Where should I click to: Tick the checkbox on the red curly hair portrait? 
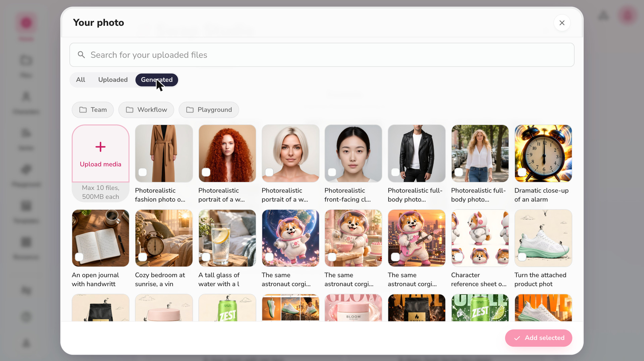click(206, 172)
